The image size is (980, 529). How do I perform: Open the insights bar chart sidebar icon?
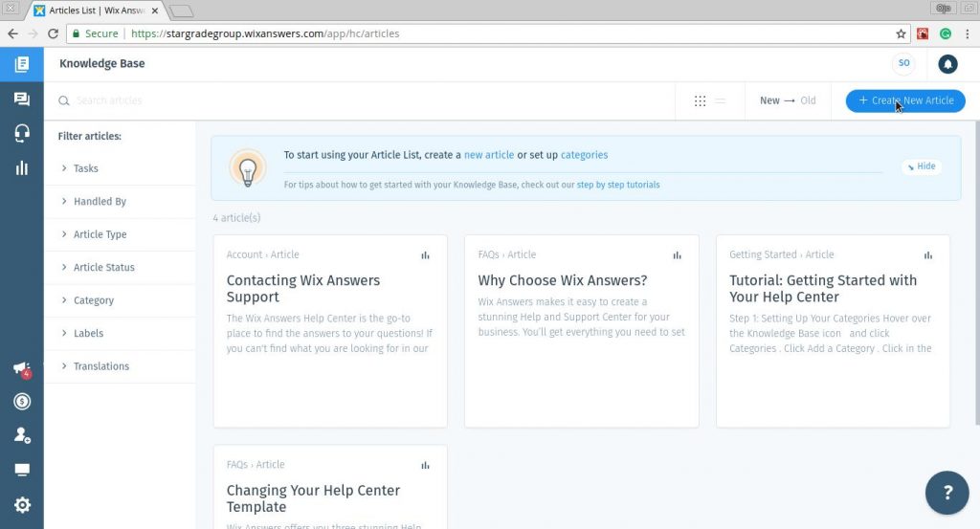click(x=22, y=167)
